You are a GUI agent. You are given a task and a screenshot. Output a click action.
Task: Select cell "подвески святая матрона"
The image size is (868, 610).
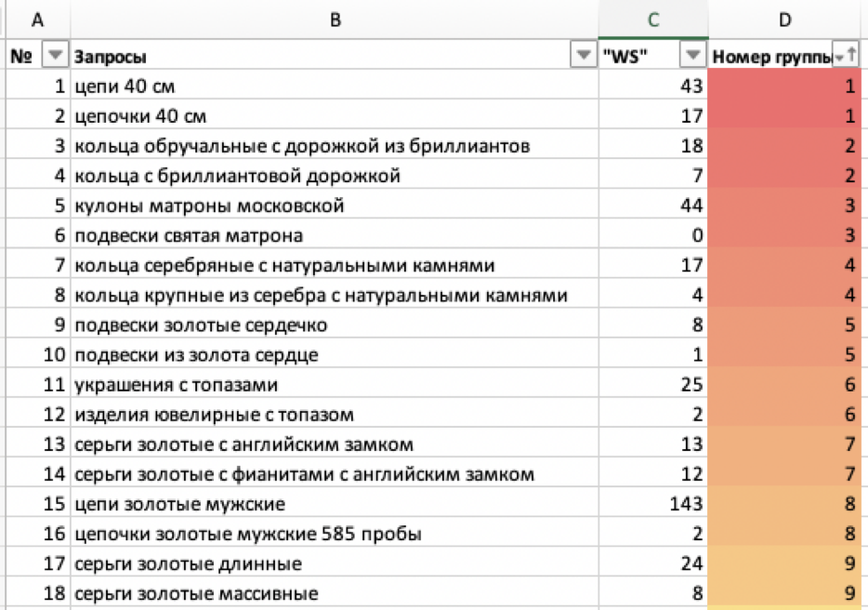coord(335,235)
